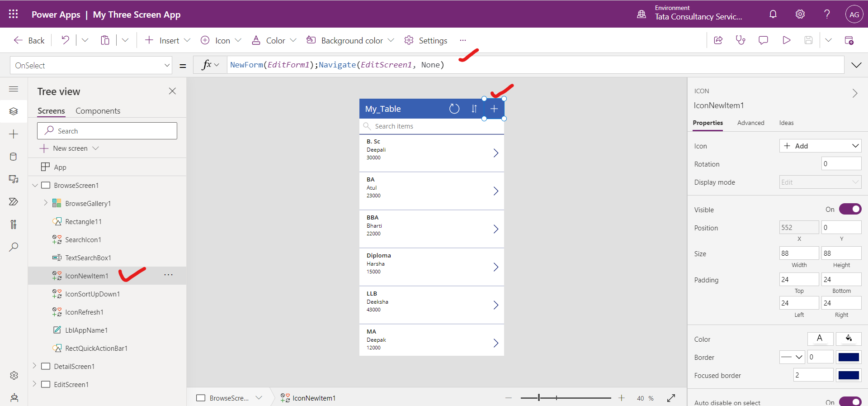Click the Tree view search field
Viewport: 868px width, 406px height.
[107, 131]
